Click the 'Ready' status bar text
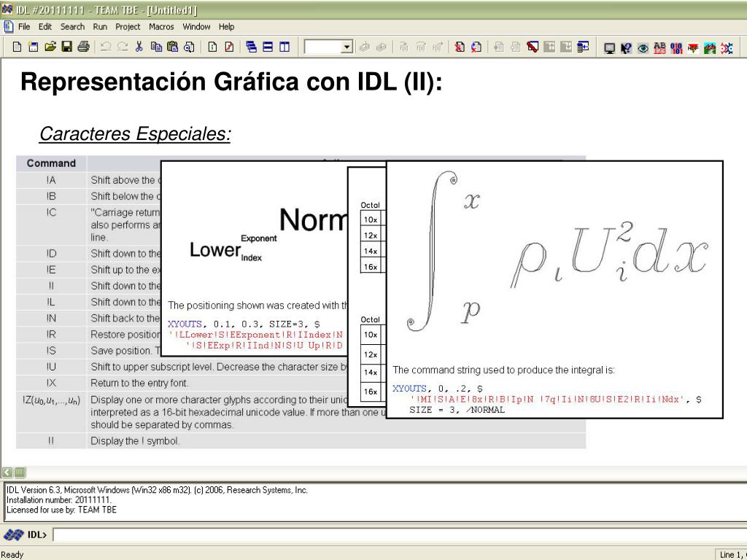Image resolution: width=747 pixels, height=560 pixels. pos(12,554)
